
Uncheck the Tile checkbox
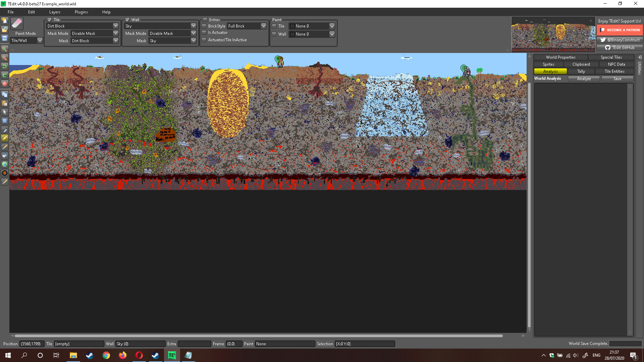49,20
